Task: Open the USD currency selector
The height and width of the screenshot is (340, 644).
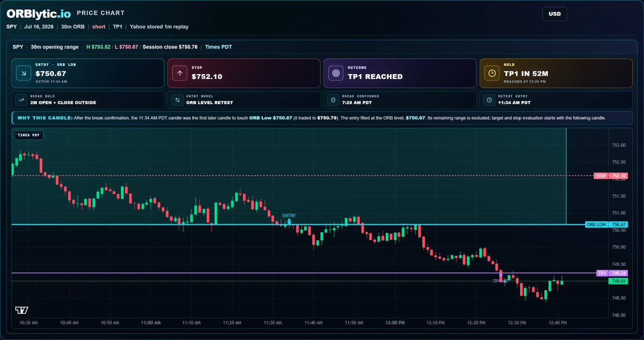Action: click(x=554, y=14)
